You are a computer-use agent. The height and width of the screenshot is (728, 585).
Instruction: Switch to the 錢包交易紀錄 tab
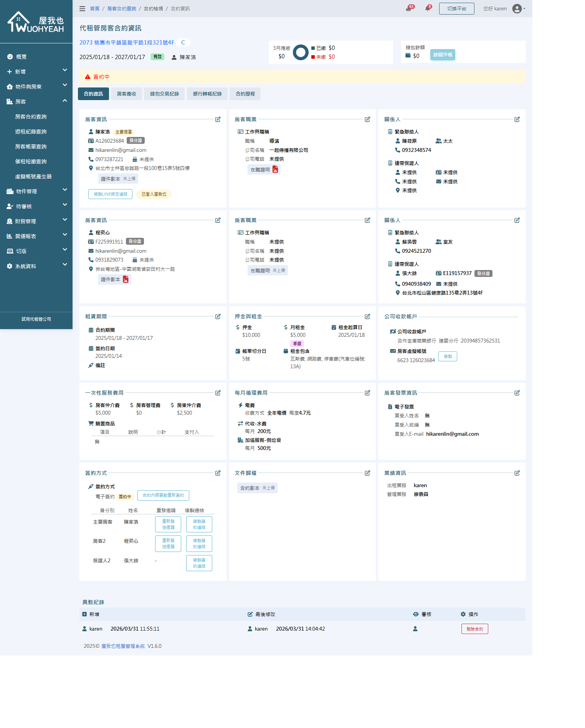click(x=164, y=94)
